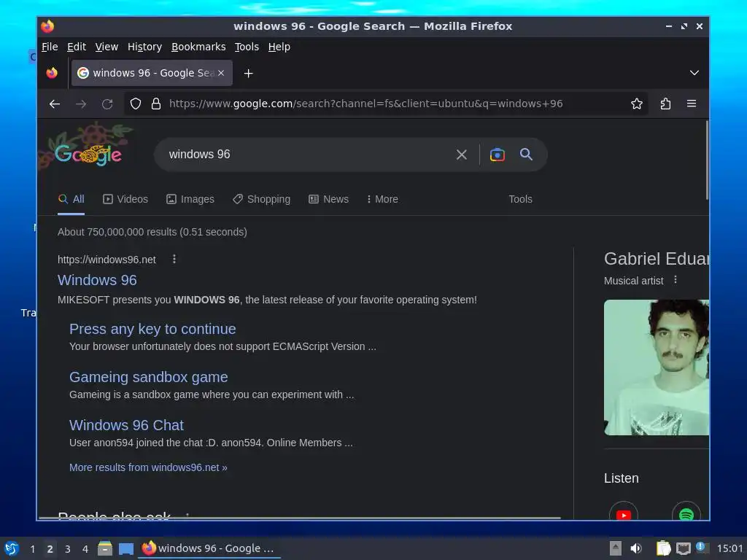Open options next to Musical artist
747x560 pixels.
pyautogui.click(x=675, y=280)
